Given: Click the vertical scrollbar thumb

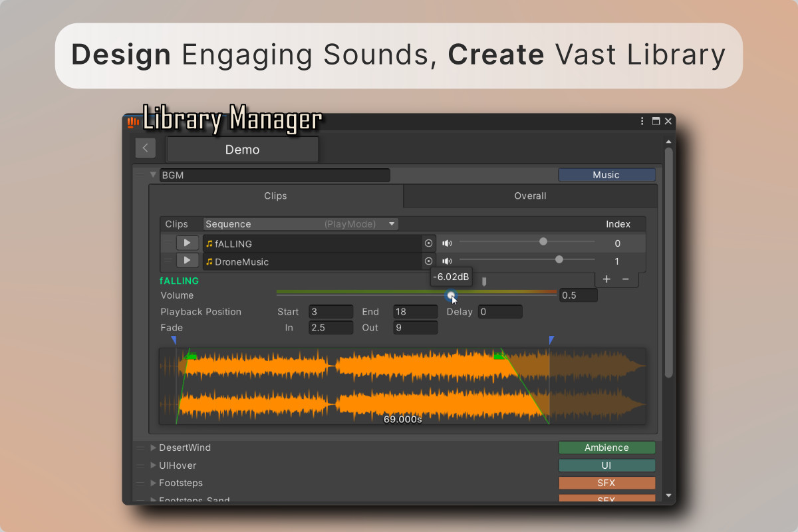Looking at the screenshot, I should point(668,261).
